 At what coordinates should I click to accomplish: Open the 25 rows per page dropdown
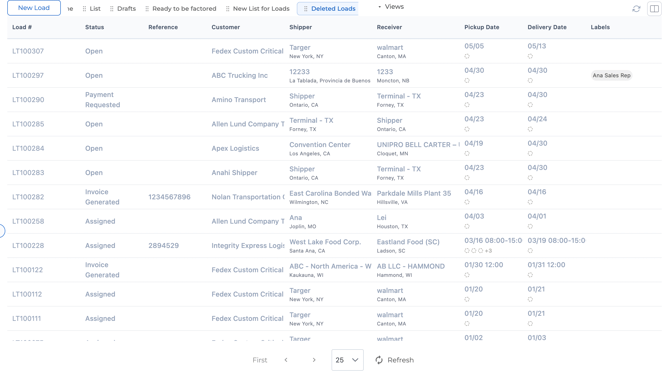coord(347,360)
